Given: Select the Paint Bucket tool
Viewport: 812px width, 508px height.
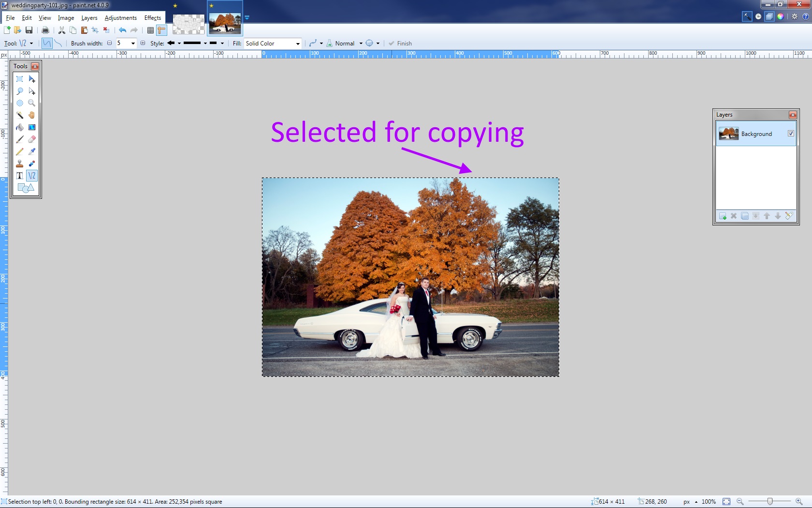Looking at the screenshot, I should pyautogui.click(x=20, y=127).
